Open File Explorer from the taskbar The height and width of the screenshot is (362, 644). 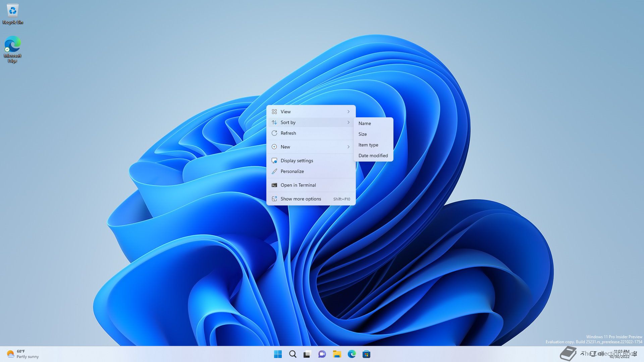point(337,354)
